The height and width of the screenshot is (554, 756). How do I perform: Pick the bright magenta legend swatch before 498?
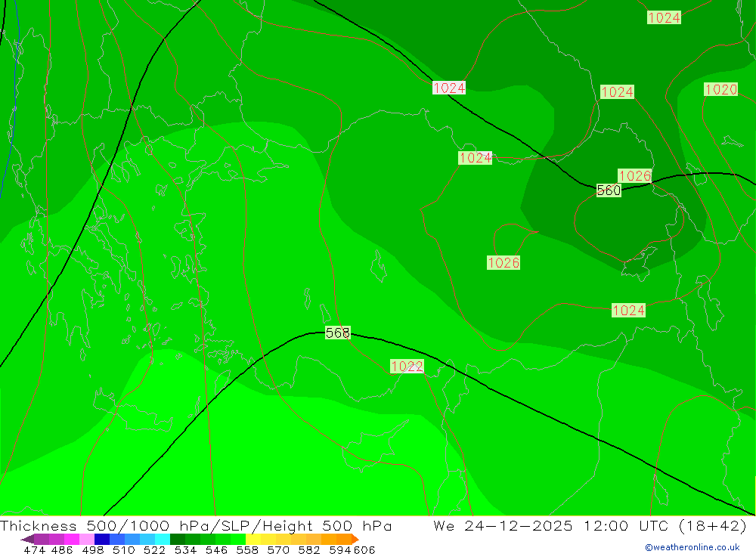pyautogui.click(x=72, y=539)
